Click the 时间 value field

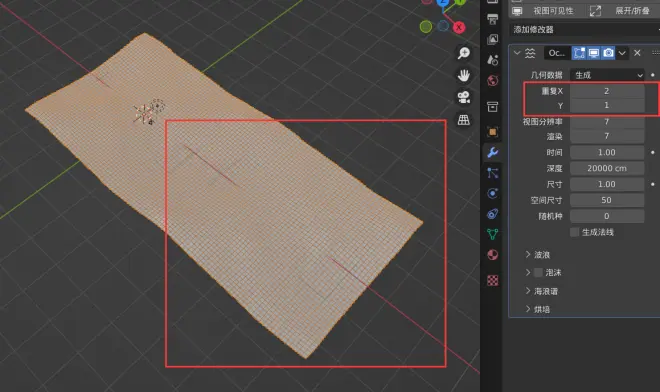607,152
